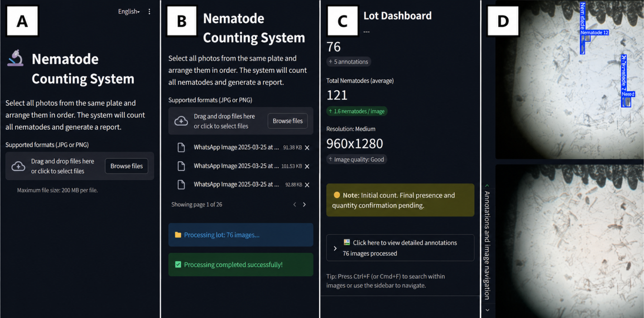This screenshot has height=318, width=644.
Task: Click 'Maximum file size: 200 MB per file' text
Action: (57, 190)
